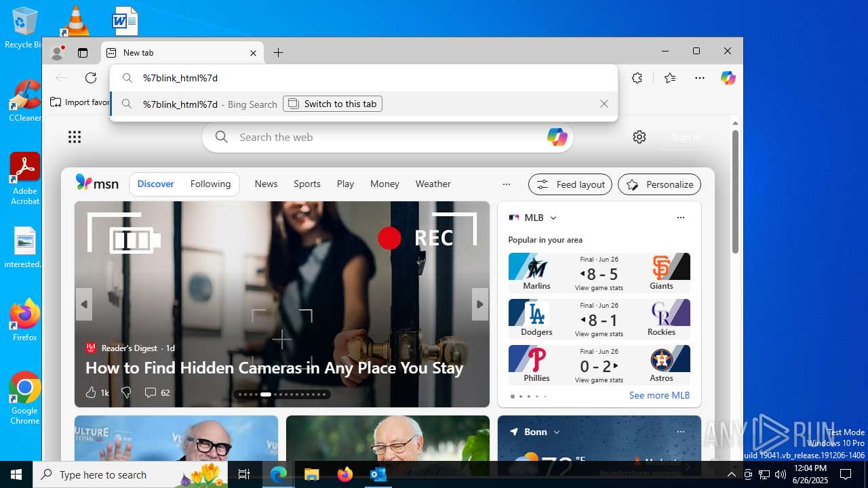Close the New tab tab

tap(253, 53)
